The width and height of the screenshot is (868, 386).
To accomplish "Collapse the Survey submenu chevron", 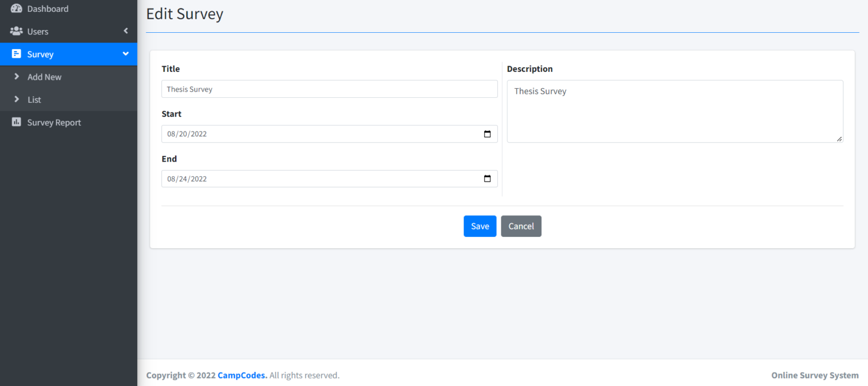I will click(125, 54).
